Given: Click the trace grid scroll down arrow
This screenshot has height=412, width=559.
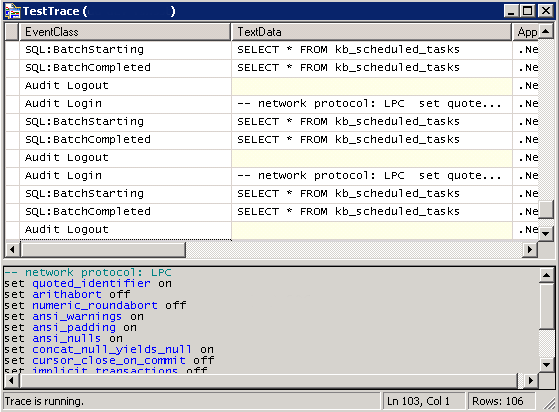Looking at the screenshot, I should coord(545,233).
